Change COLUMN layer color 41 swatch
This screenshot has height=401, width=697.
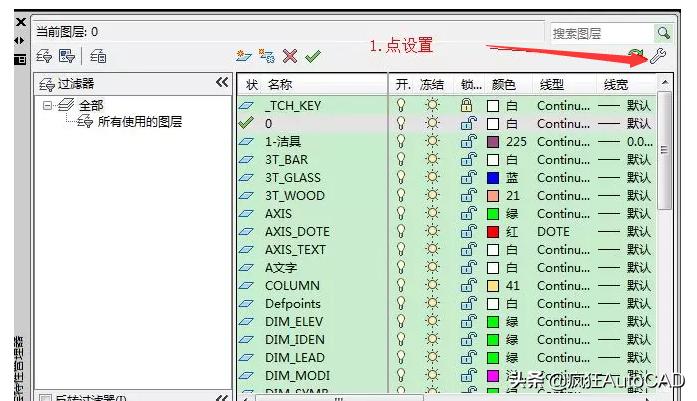click(x=493, y=286)
